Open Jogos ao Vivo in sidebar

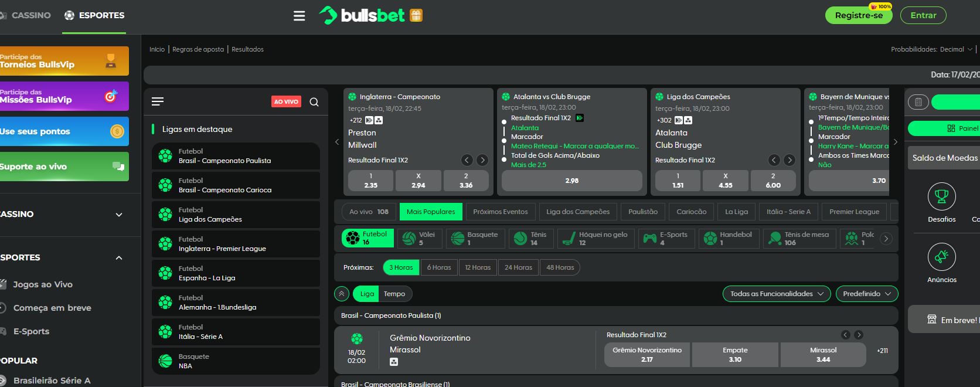tap(43, 284)
